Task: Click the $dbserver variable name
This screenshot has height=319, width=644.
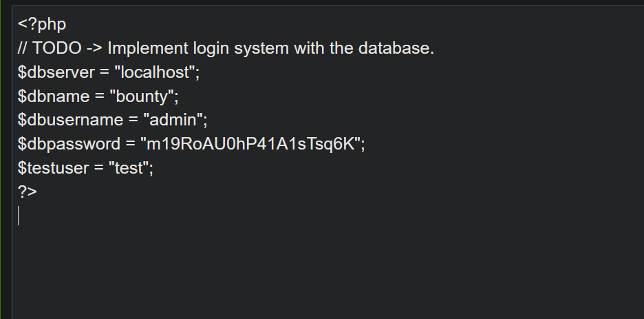Action: [56, 72]
